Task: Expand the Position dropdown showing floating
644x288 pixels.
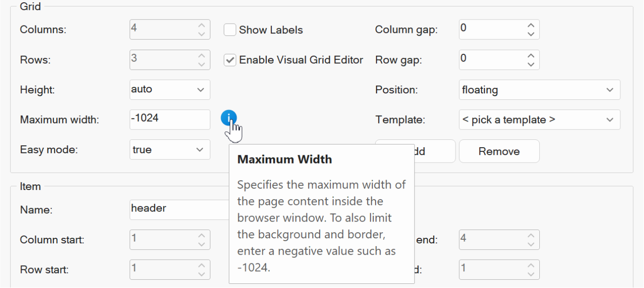Action: (x=539, y=90)
